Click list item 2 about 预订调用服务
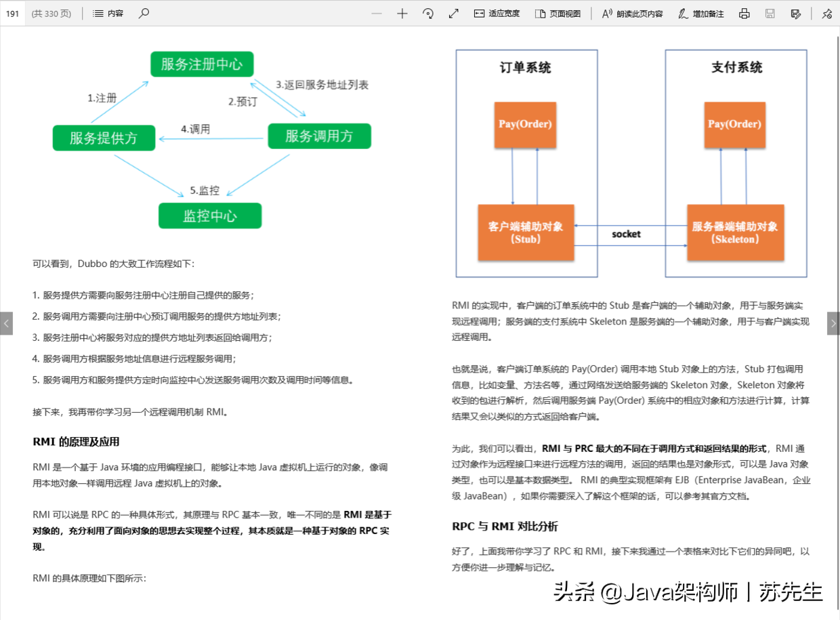Screen dimensions: 840x620 [156, 316]
